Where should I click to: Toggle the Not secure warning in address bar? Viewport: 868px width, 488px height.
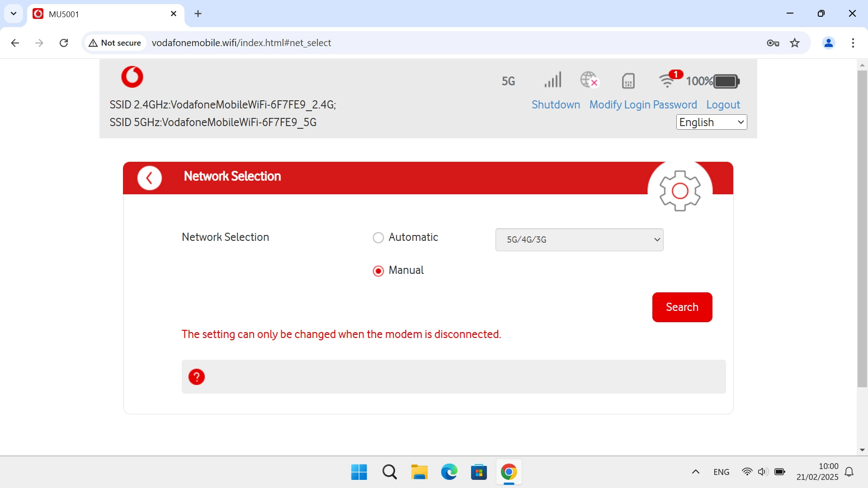pos(114,42)
